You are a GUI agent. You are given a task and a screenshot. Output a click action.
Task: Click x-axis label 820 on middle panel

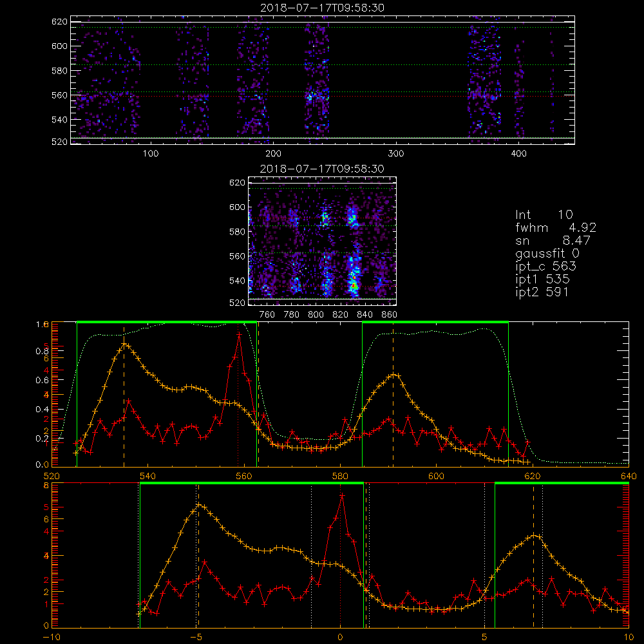341,315
